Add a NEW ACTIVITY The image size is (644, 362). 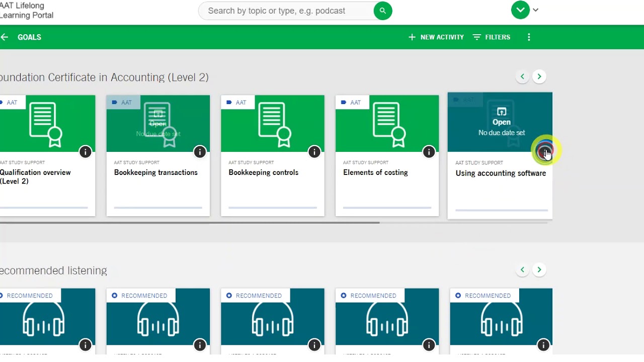pyautogui.click(x=436, y=37)
